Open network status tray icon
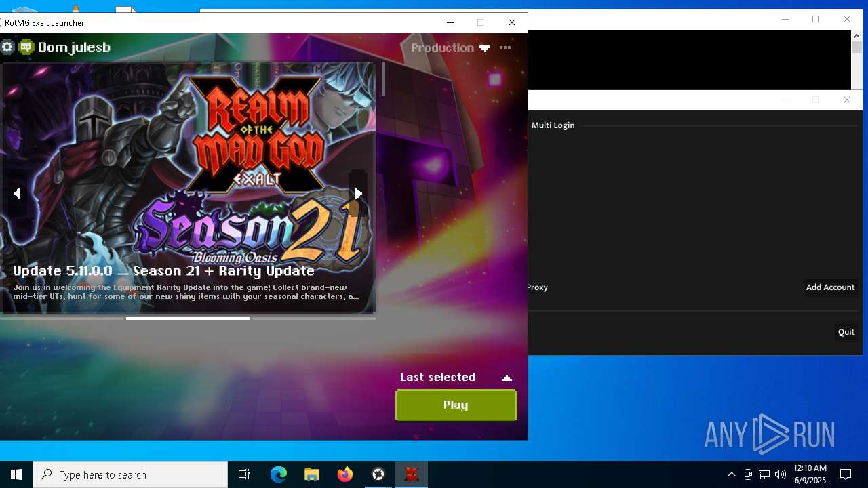 click(764, 474)
